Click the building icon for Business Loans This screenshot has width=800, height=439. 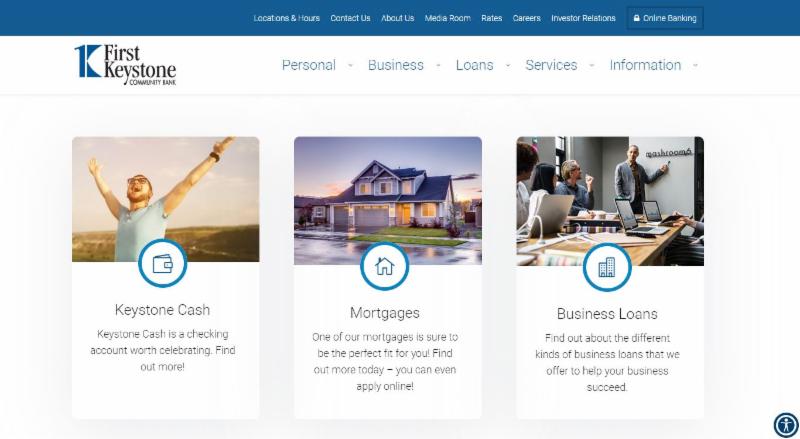[607, 267]
